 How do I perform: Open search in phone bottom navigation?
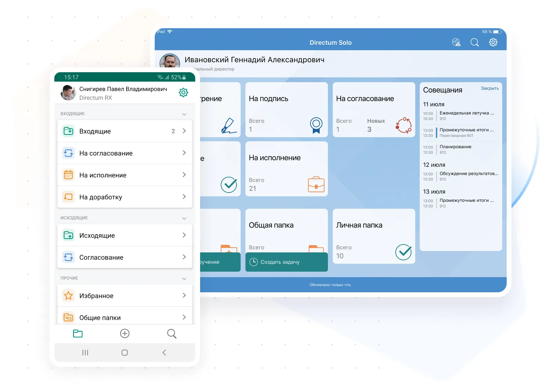pos(172,334)
